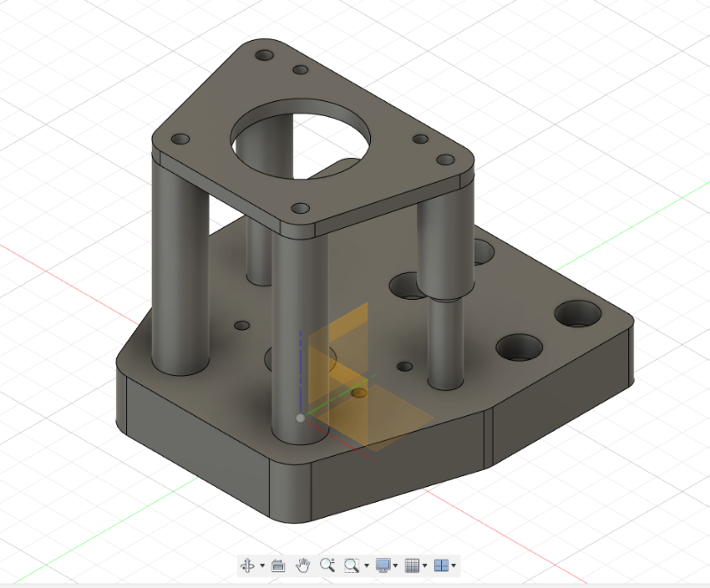Expand the Display Settings dropdown arrow
This screenshot has width=710, height=588.
396,566
